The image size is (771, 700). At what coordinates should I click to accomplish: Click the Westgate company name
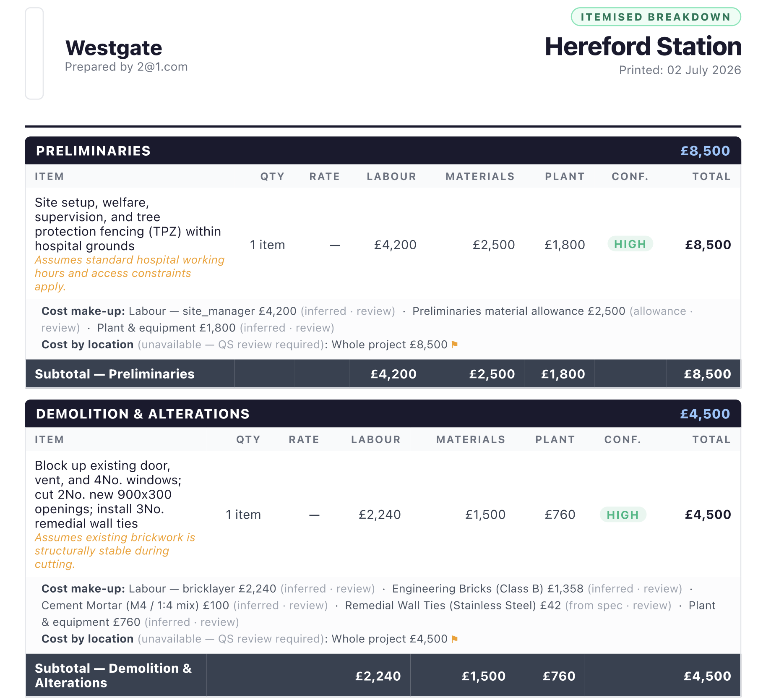(114, 48)
